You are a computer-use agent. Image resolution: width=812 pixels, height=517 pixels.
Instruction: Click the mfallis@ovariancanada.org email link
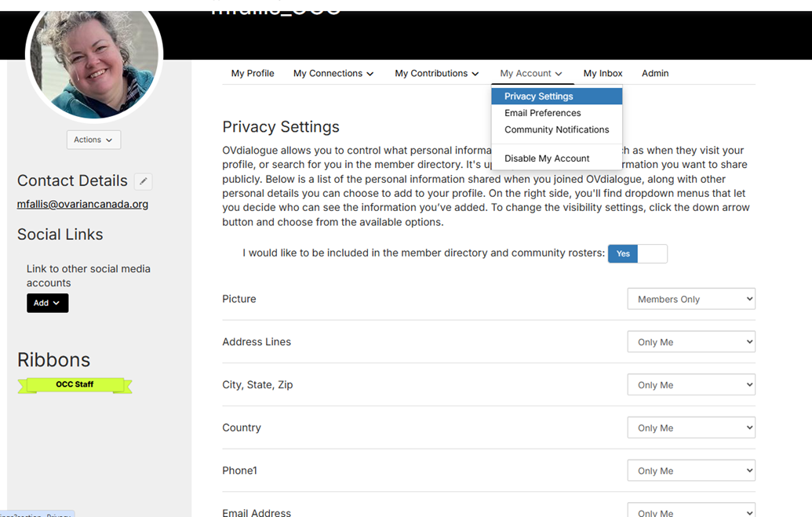click(x=82, y=204)
